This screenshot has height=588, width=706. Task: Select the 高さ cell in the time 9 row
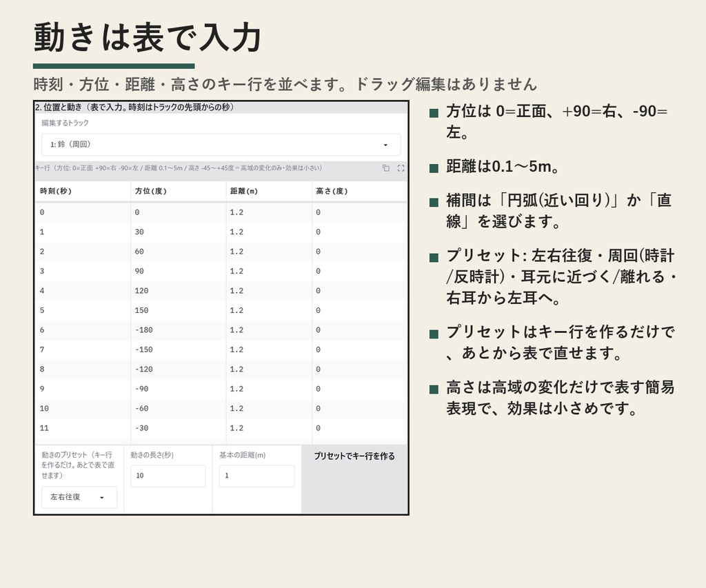359,389
